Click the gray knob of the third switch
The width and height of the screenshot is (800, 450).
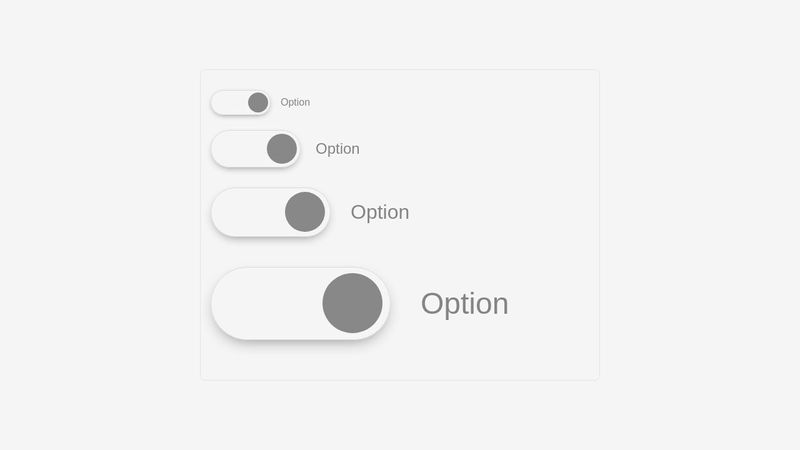pos(305,212)
